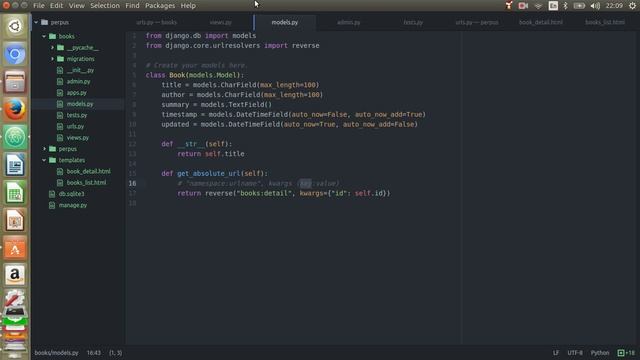The height and width of the screenshot is (360, 640).
Task: Open the Packages menu
Action: [x=160, y=6]
